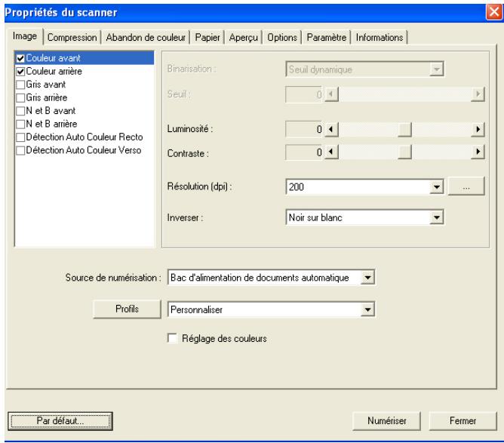Screen dimensions: 504x443
Task: Click the Luminosité slider thumb
Action: click(404, 129)
